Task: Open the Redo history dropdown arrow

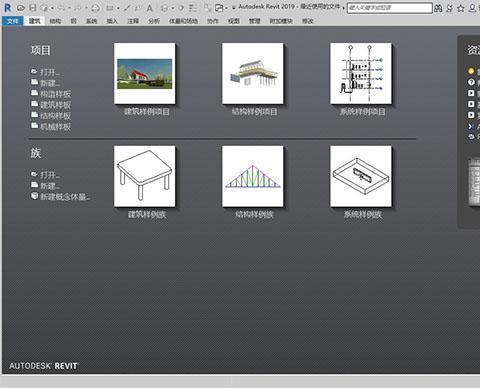Action: click(x=86, y=8)
